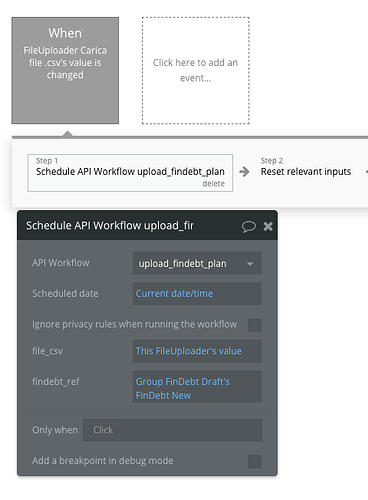The image size is (368, 500).
Task: Enable Ignore privacy rules when running the workflow
Action: click(255, 325)
